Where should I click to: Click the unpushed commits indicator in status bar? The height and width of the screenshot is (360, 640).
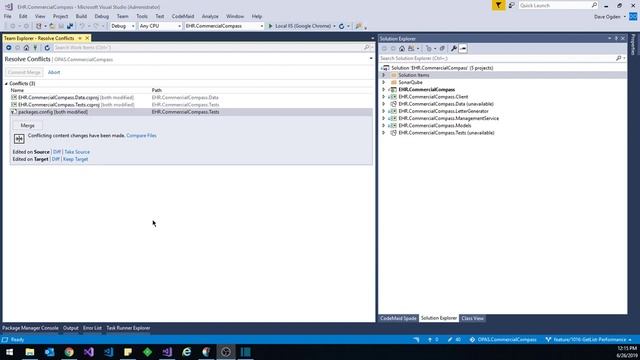[433, 340]
